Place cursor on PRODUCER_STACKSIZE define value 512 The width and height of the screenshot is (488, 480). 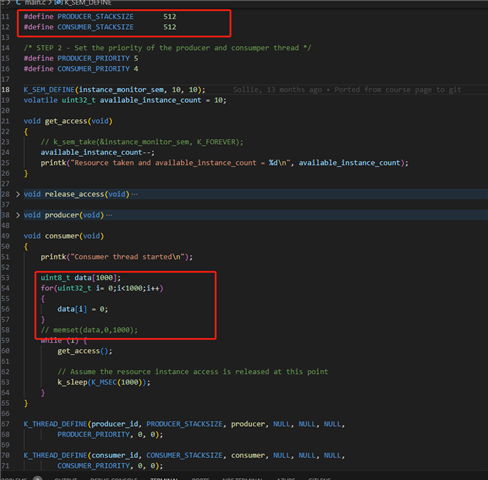170,17
